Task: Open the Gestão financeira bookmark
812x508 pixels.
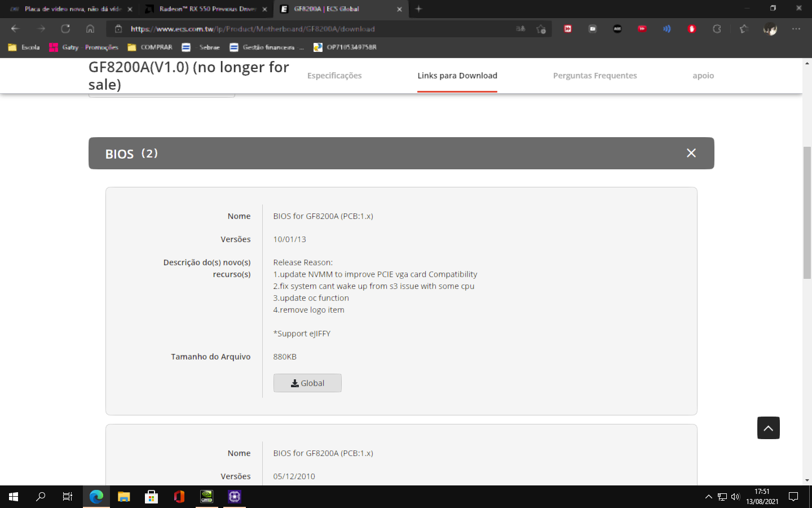Action: 267,47
